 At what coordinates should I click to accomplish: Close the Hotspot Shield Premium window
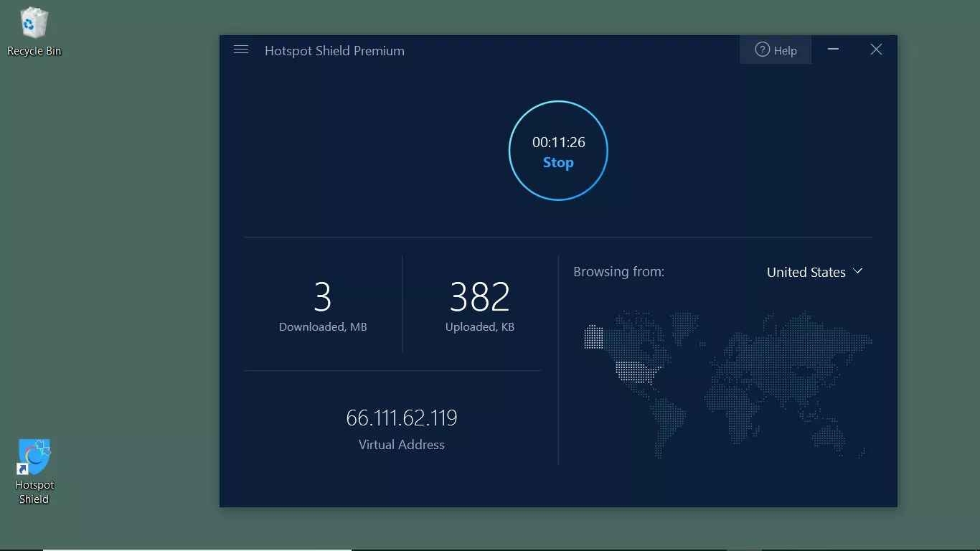pyautogui.click(x=876, y=50)
